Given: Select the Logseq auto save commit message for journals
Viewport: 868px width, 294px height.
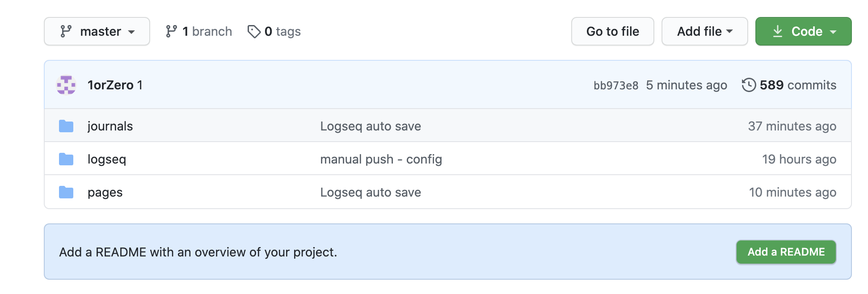Looking at the screenshot, I should (370, 126).
